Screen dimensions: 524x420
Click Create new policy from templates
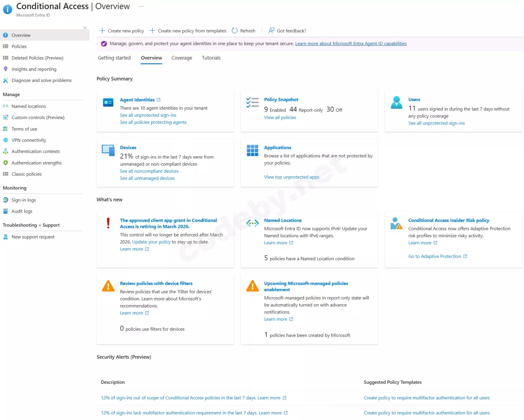click(192, 31)
